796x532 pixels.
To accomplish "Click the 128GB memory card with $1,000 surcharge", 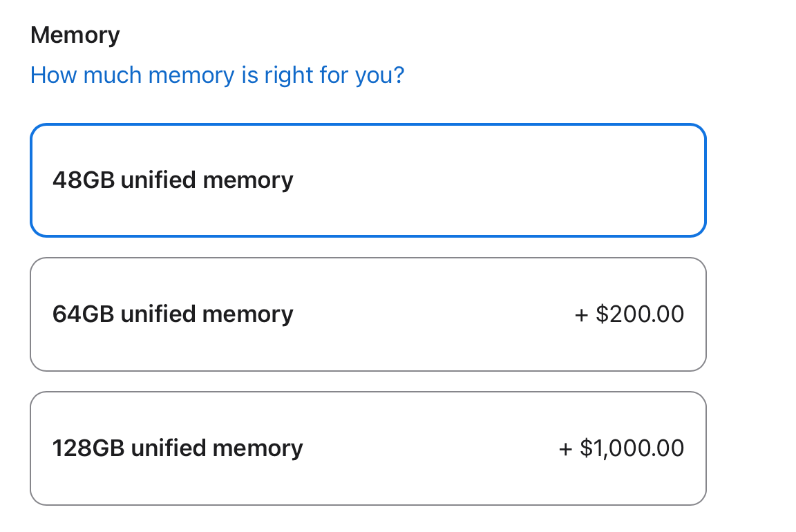I will (368, 448).
